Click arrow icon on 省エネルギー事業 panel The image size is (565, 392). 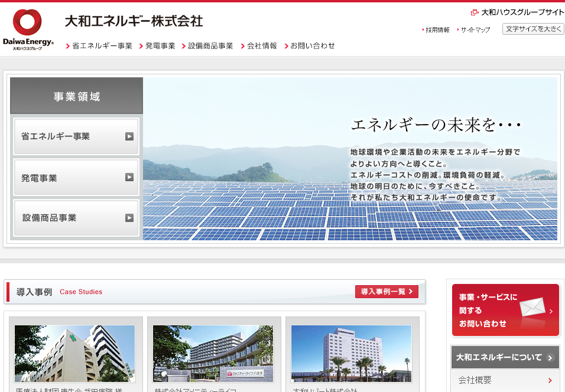(129, 136)
